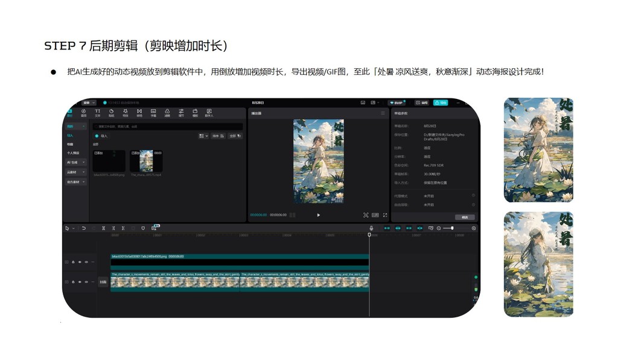644x362 pixels.
Task: Click the SVIP membership button
Action: 398,103
